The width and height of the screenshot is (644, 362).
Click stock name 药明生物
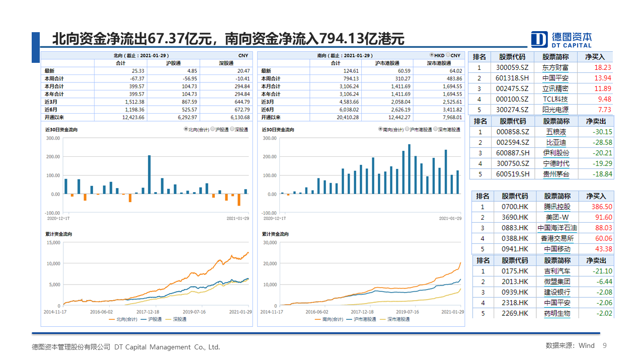pos(557,313)
